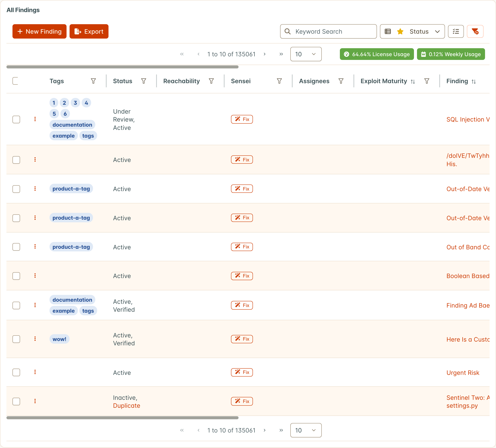
Task: Click the New Finding button
Action: click(39, 31)
